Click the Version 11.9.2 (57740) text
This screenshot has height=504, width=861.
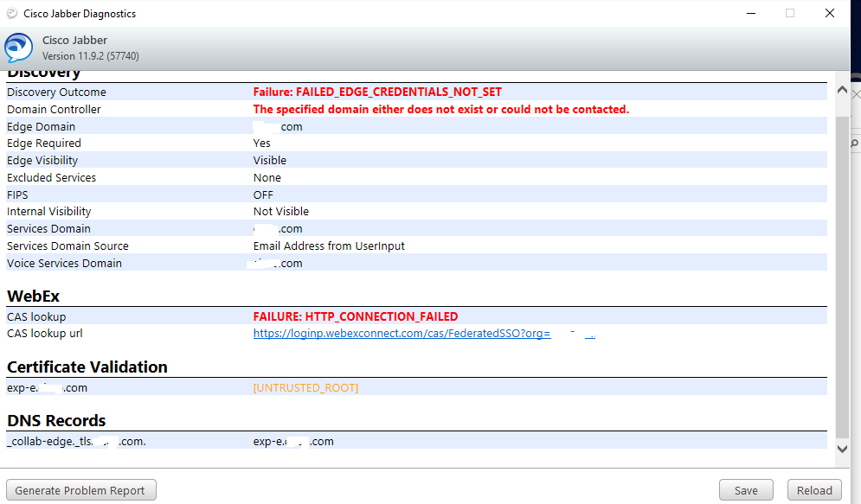coord(91,56)
